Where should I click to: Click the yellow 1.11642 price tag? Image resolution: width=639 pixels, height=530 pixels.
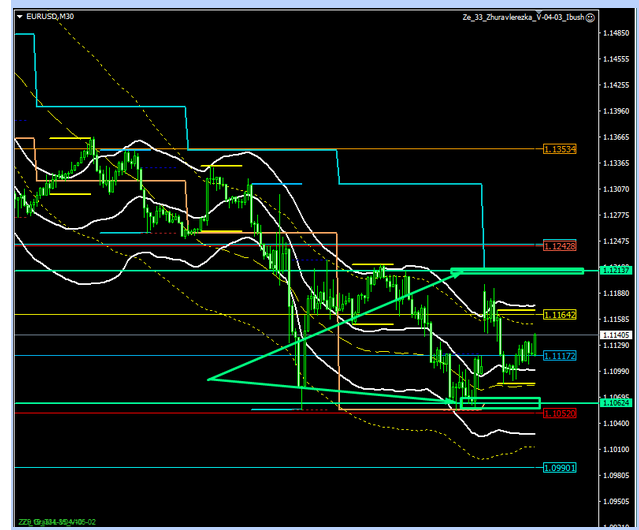pyautogui.click(x=561, y=314)
